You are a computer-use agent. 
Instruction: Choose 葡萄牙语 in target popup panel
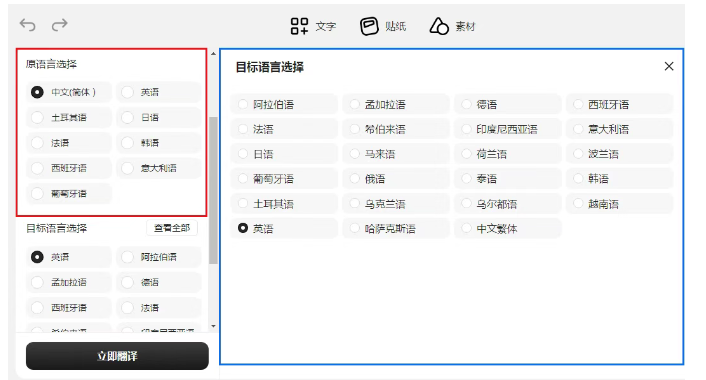click(x=284, y=179)
